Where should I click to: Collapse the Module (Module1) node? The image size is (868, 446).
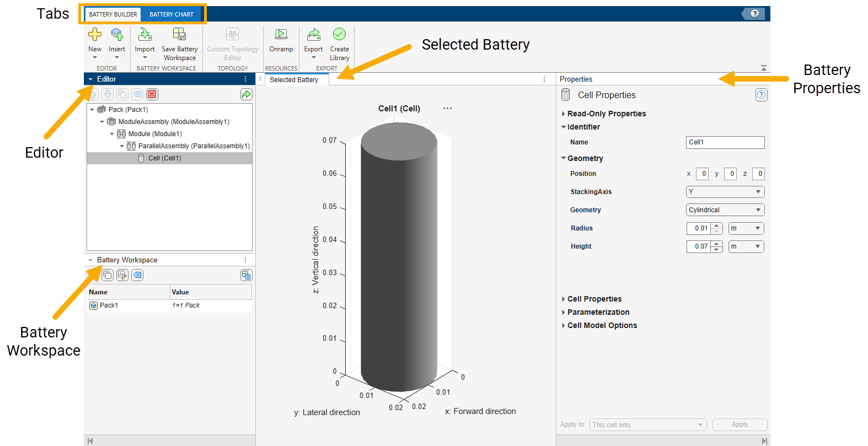[x=112, y=134]
